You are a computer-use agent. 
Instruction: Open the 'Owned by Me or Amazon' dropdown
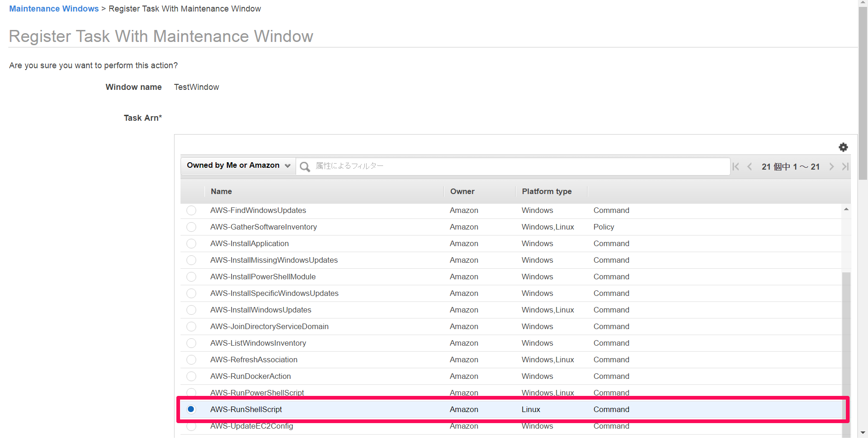point(237,165)
